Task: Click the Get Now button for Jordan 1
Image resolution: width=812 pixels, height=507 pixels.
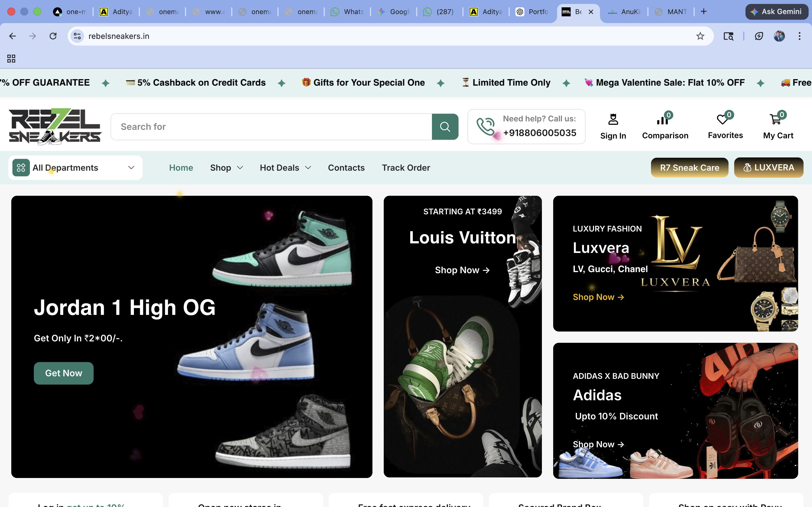Action: pos(63,373)
